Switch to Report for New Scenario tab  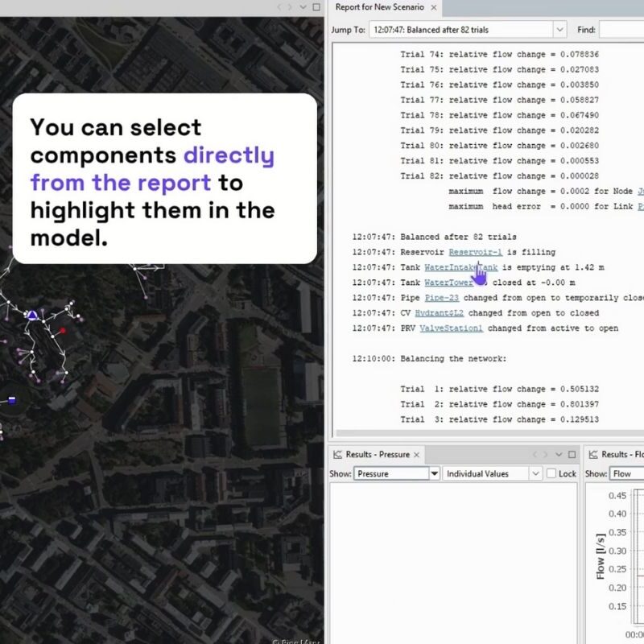[x=379, y=7]
